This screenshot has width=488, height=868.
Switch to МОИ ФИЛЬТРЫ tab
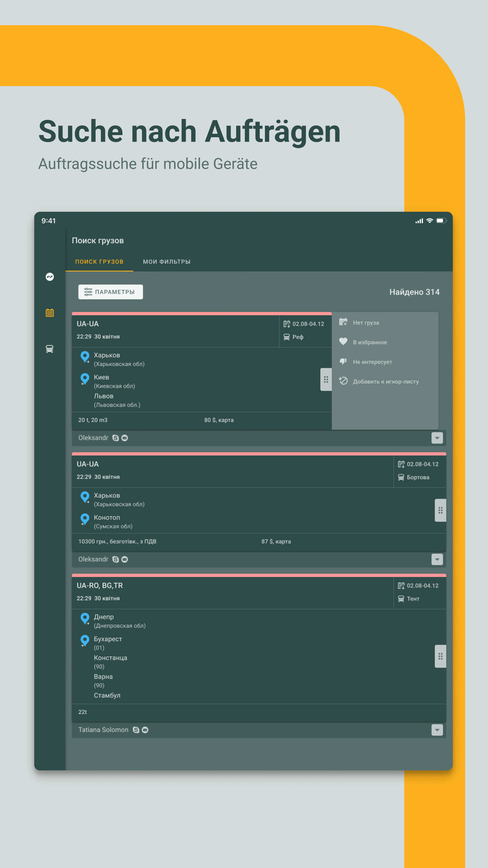(x=167, y=262)
